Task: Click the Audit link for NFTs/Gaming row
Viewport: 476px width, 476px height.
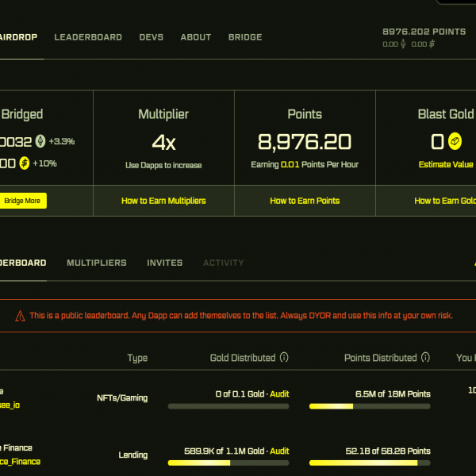Action: pyautogui.click(x=279, y=394)
